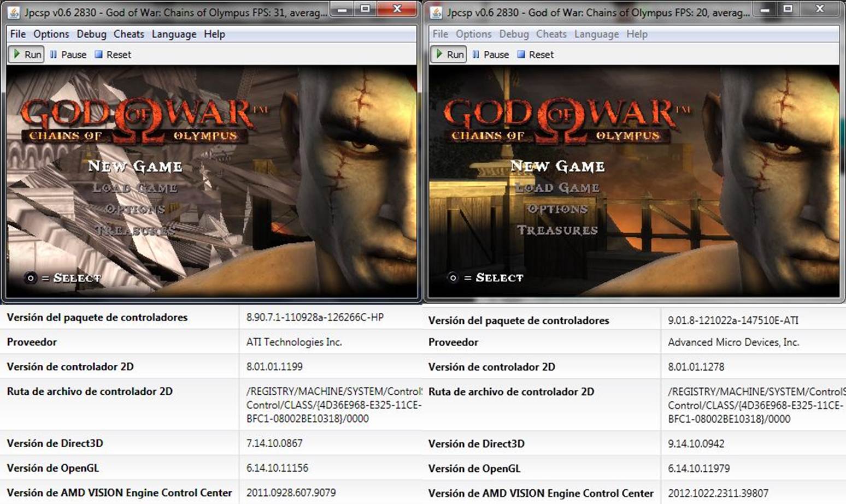This screenshot has height=504, width=846.
Task: Pause emulation in the right Jpcsp window
Action: [x=491, y=55]
